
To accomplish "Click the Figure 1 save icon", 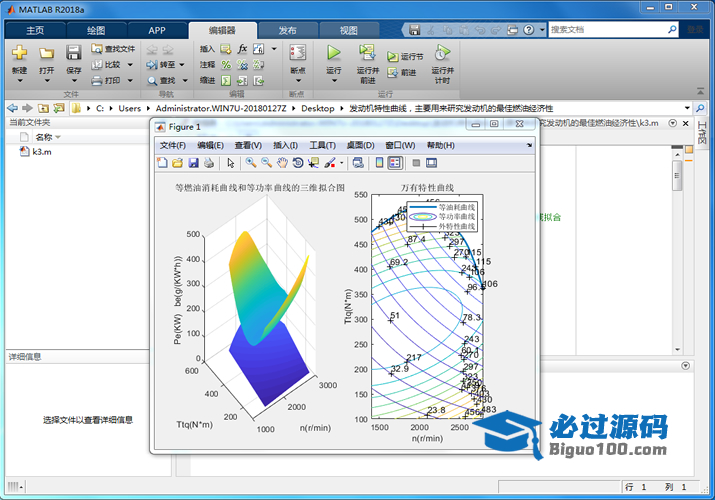I will [193, 163].
